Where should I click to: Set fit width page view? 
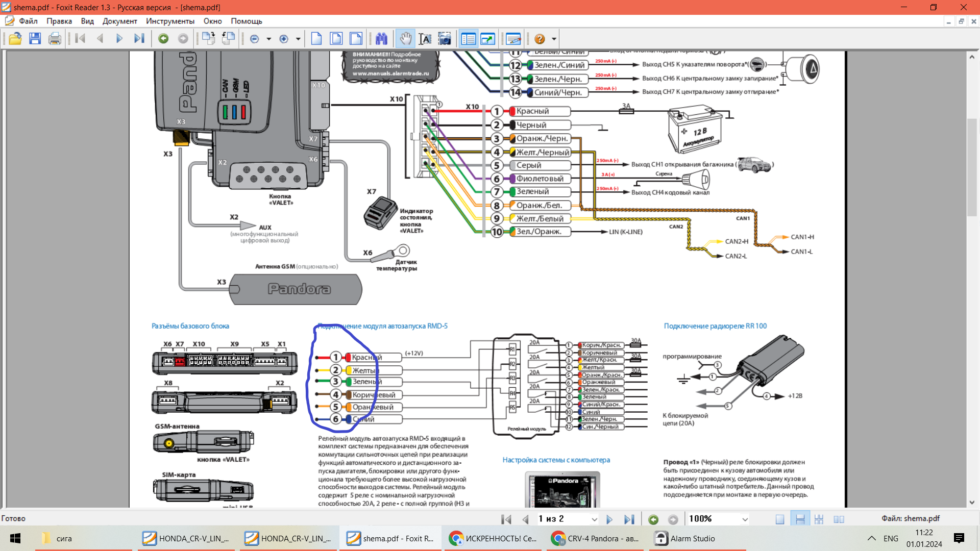[x=356, y=39]
